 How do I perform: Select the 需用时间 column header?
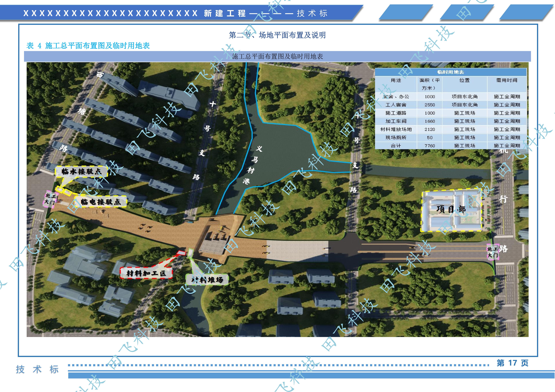507,80
